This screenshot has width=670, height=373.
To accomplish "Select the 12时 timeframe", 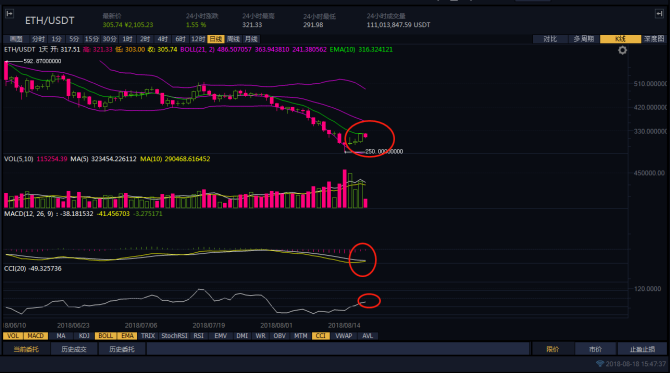I will 198,39.
